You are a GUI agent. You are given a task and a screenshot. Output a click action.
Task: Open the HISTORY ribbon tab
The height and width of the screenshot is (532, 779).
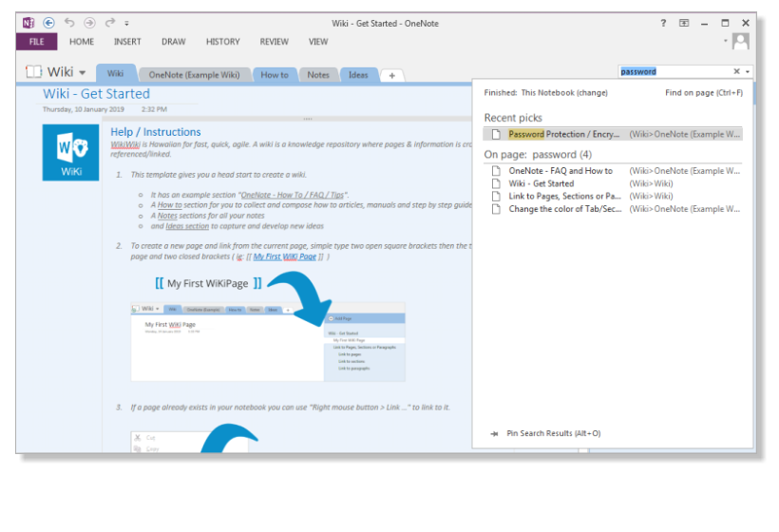[x=222, y=42]
